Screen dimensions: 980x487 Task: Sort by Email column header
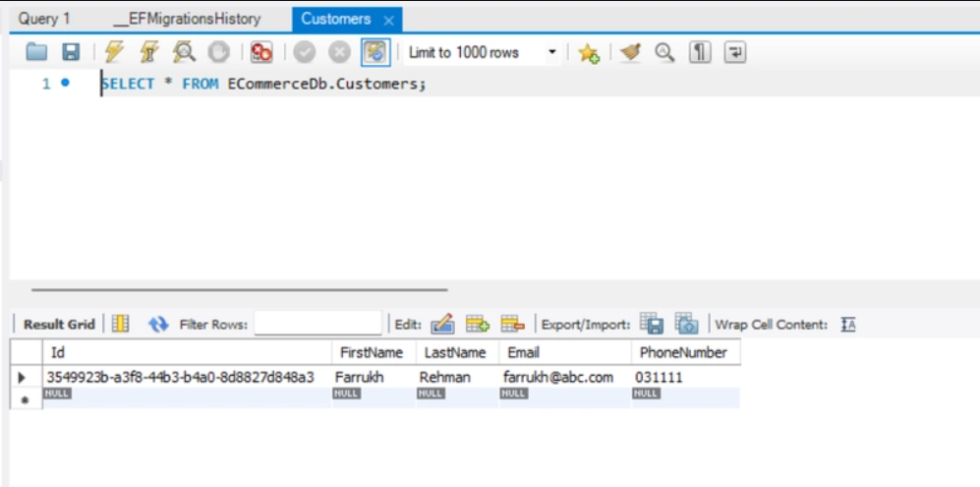point(565,352)
